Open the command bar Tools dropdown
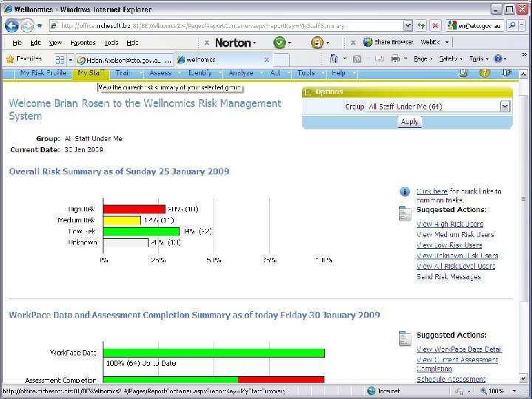The height and width of the screenshot is (399, 532). click(479, 59)
